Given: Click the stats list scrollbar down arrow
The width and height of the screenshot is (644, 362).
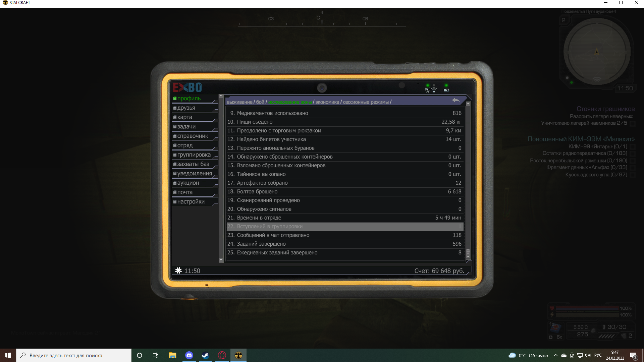Looking at the screenshot, I should (468, 257).
